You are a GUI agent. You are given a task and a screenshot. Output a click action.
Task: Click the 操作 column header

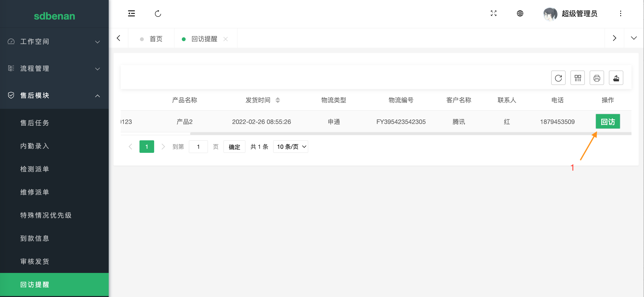point(607,100)
